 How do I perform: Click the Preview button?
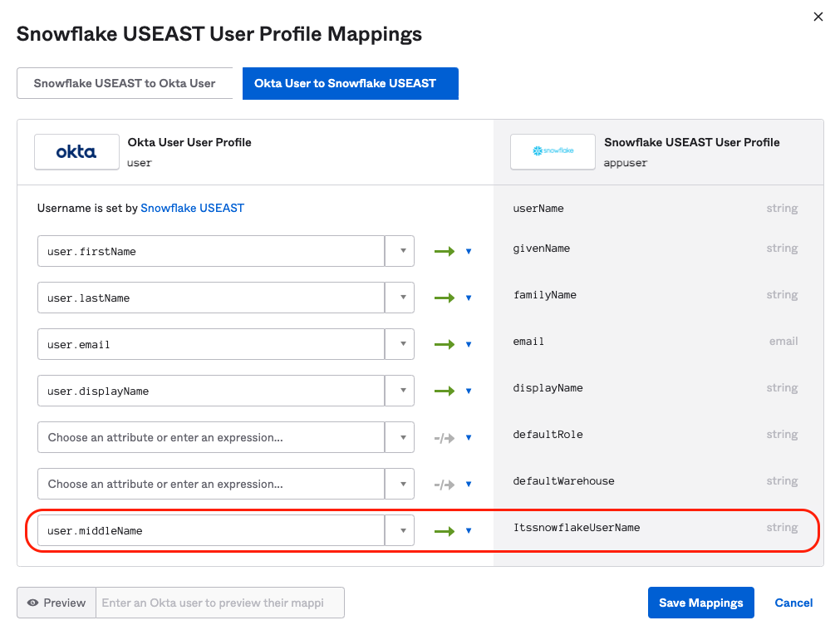tap(56, 603)
